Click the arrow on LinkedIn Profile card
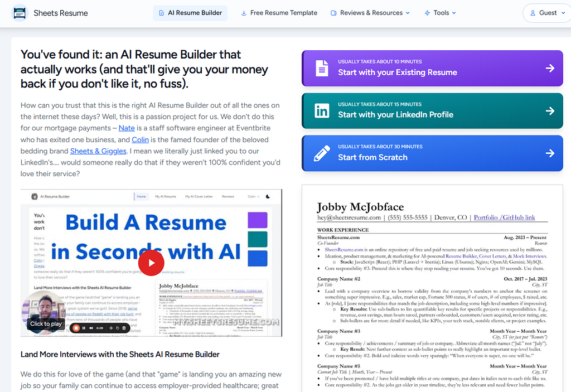The width and height of the screenshot is (571, 392). click(550, 111)
